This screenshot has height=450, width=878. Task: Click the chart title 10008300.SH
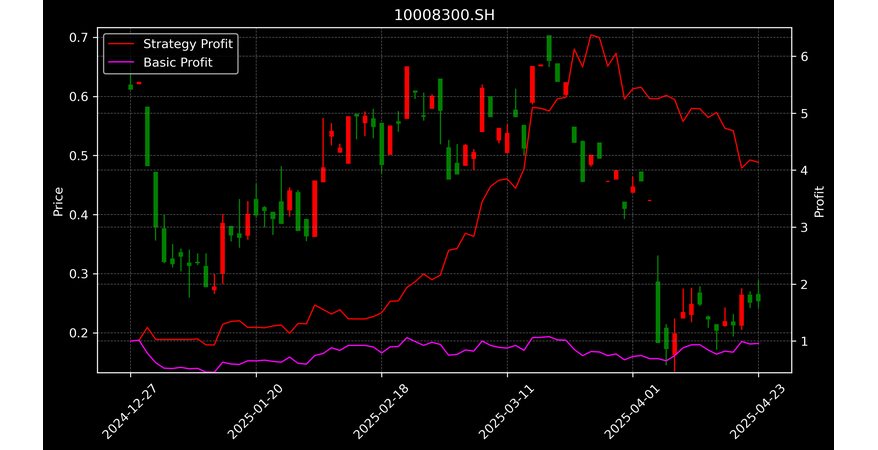point(444,15)
